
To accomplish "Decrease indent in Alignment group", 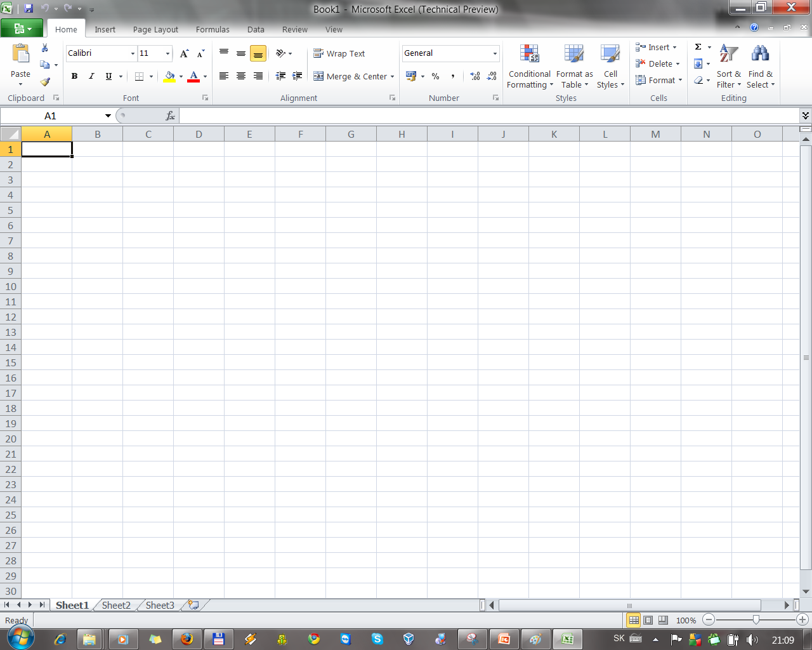I will tap(280, 76).
